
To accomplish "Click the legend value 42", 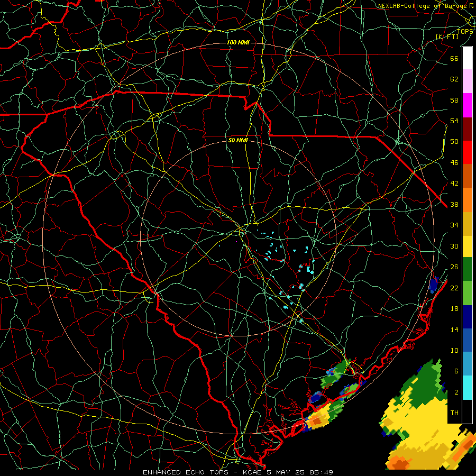I will pos(454,184).
